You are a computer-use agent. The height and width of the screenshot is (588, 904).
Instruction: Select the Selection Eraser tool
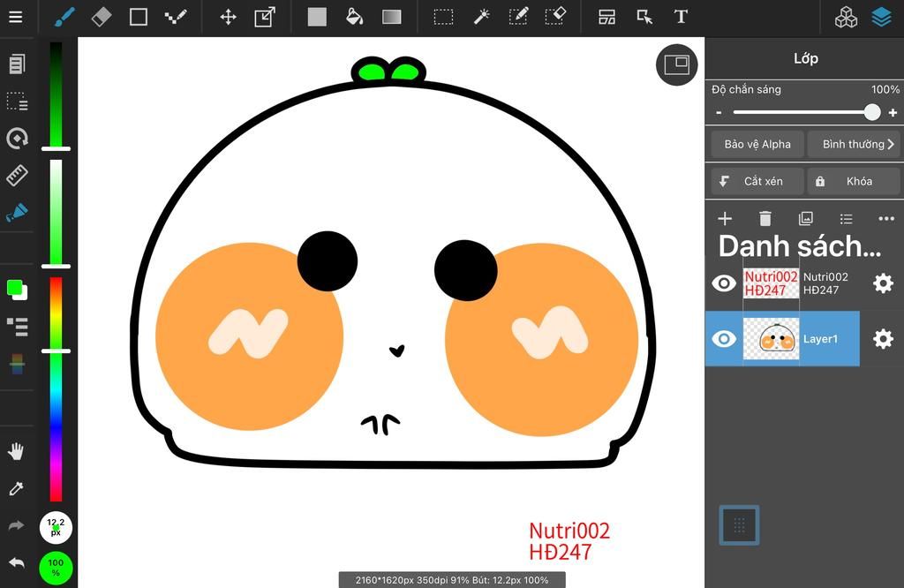tap(555, 17)
